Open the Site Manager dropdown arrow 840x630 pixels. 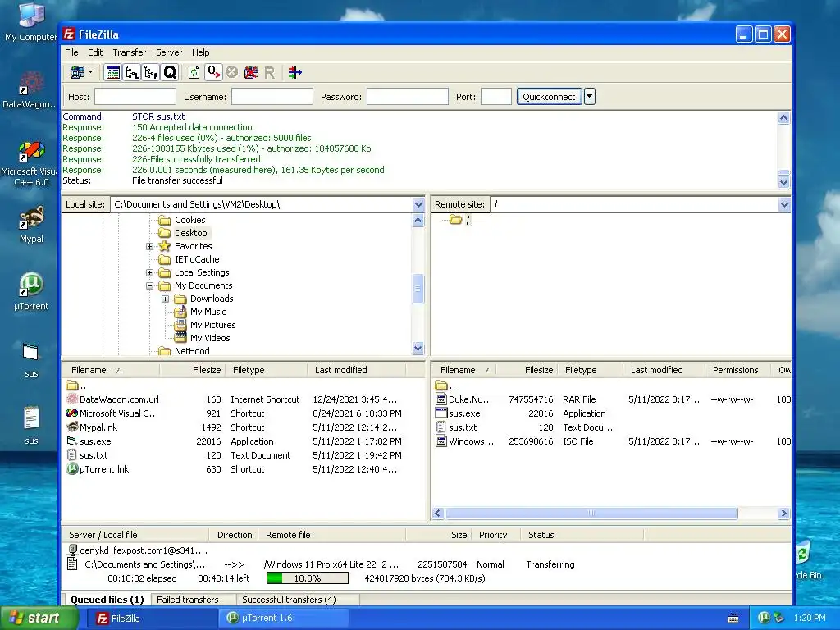tap(90, 72)
